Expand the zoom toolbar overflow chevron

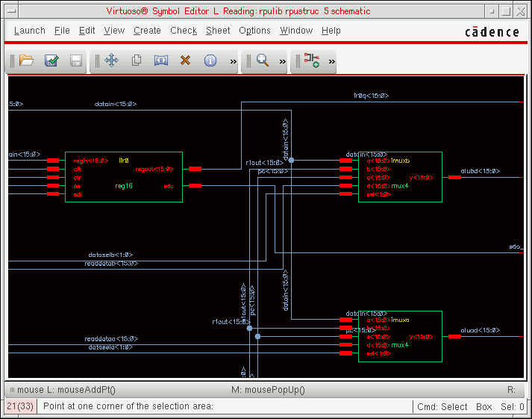(282, 61)
